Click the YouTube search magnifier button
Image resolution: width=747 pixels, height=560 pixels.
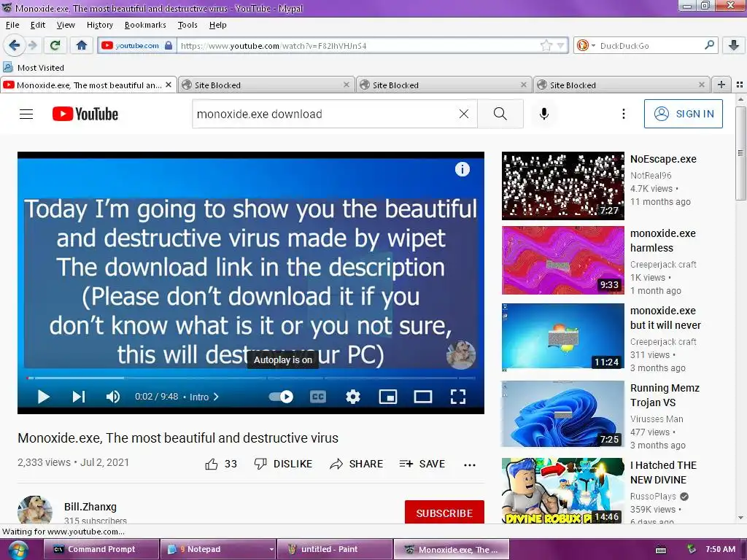pos(500,114)
